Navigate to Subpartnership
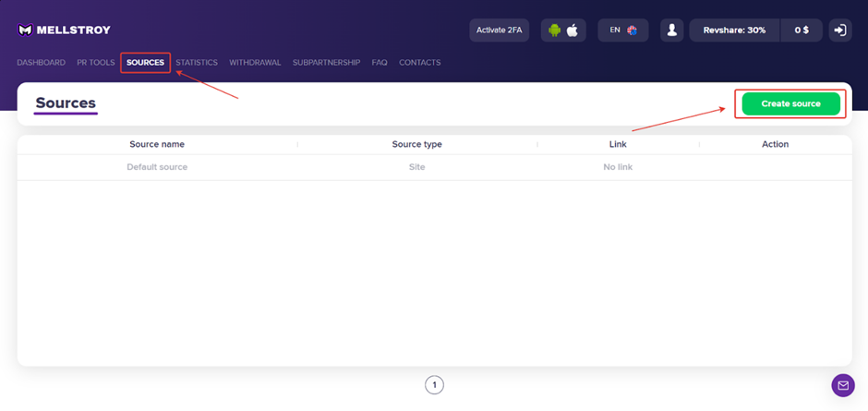This screenshot has height=411, width=868. point(326,63)
